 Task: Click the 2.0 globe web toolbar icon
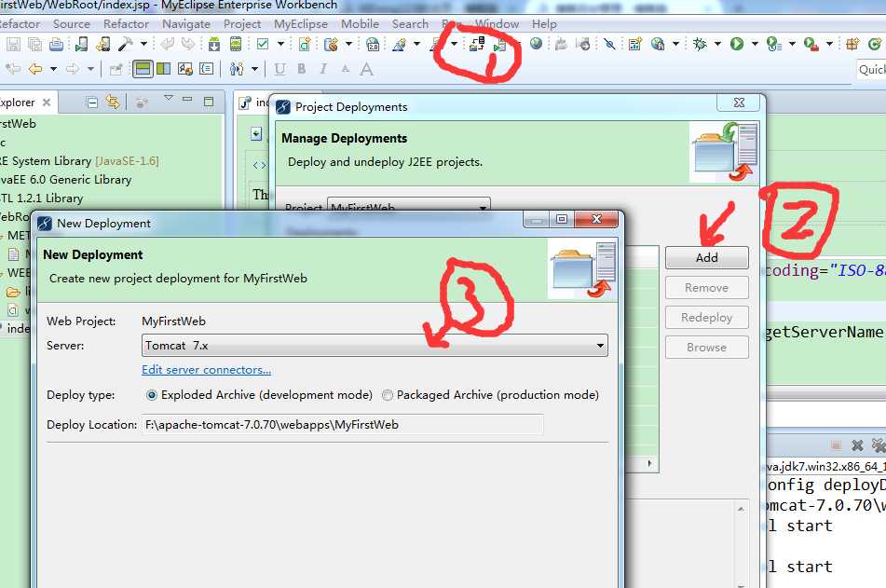[x=373, y=44]
